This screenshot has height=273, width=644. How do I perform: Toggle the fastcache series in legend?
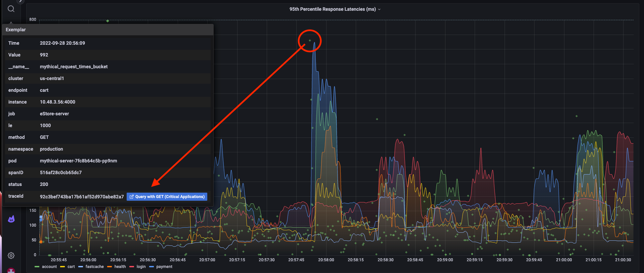click(x=94, y=267)
